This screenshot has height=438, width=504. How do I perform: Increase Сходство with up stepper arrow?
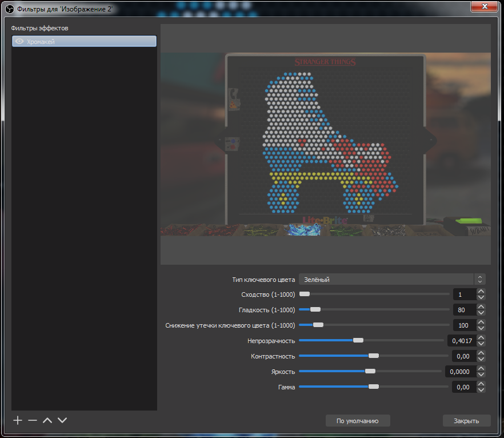[481, 292]
